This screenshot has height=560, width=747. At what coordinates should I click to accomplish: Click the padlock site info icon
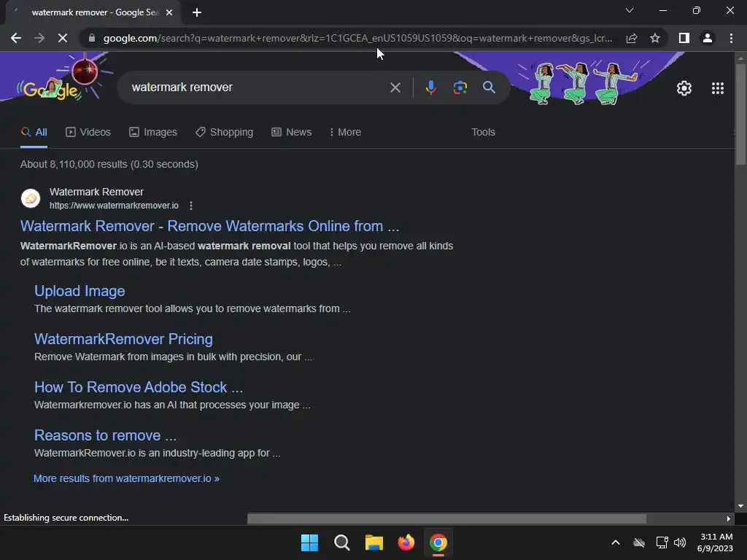pos(92,38)
